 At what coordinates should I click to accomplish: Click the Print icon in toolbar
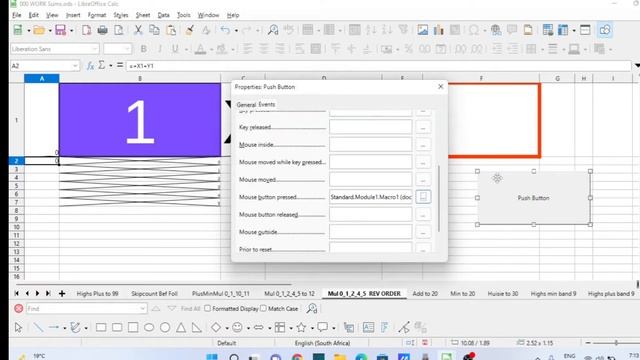point(102,30)
